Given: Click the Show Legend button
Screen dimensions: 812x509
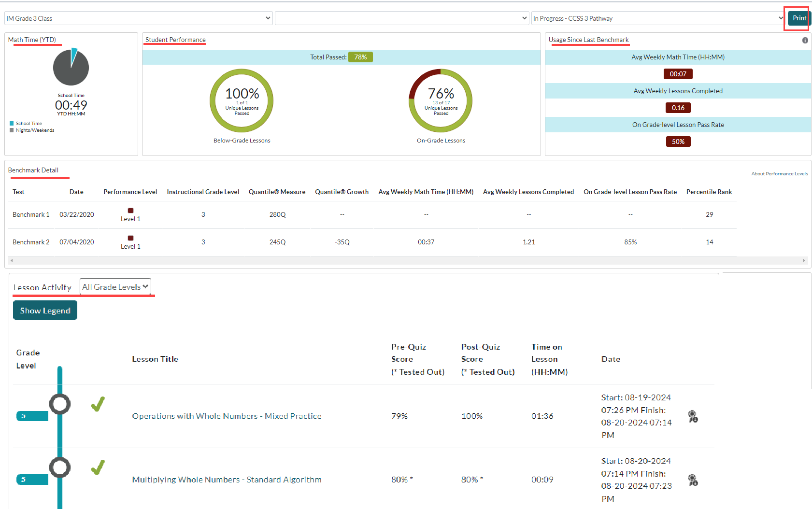Looking at the screenshot, I should tap(45, 311).
